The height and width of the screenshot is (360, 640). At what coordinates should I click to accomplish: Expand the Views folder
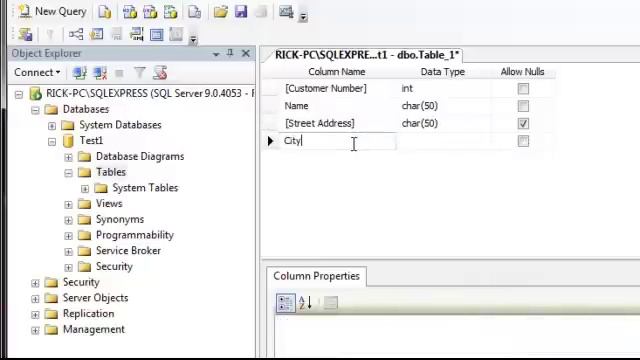pos(68,204)
